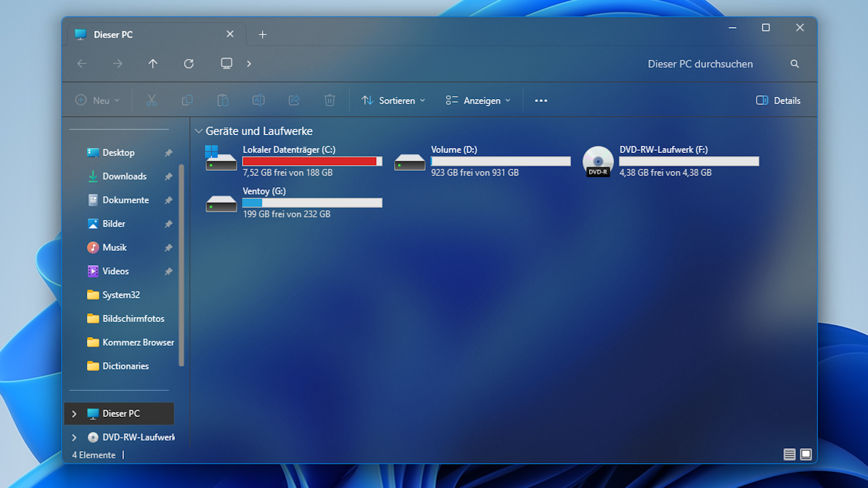Viewport: 868px width, 488px height.
Task: Select the Volume (D:) drive icon
Action: point(409,162)
